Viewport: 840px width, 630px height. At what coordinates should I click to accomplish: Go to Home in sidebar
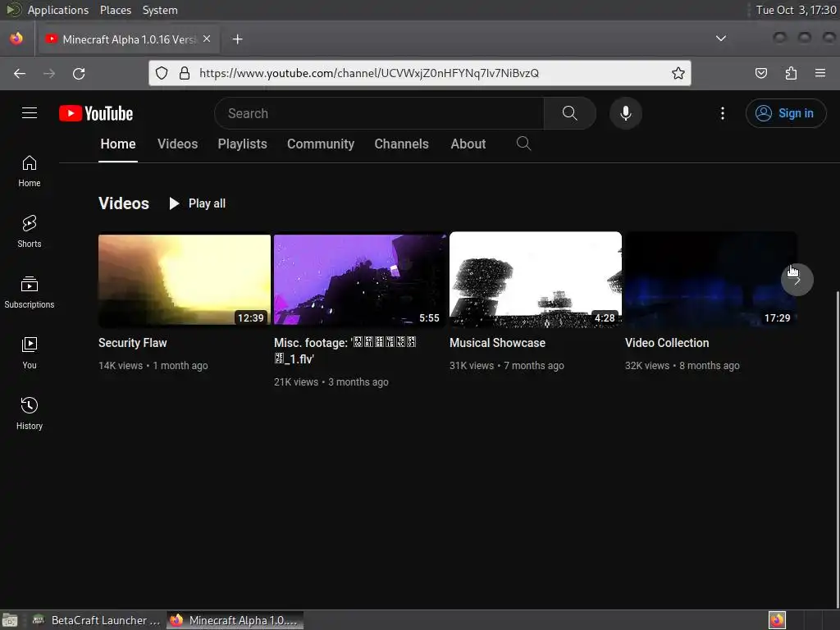click(x=30, y=171)
